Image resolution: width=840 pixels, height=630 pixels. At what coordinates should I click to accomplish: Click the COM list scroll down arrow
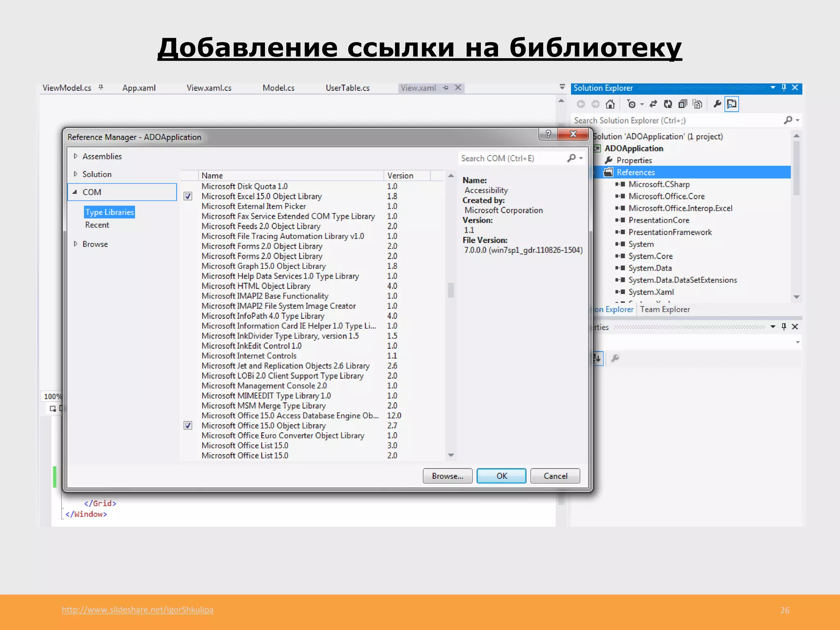tap(451, 455)
